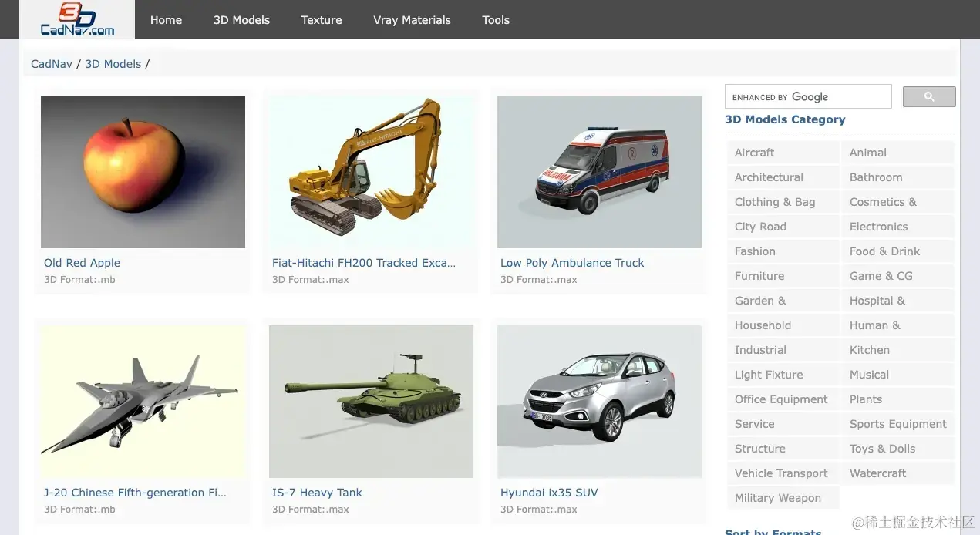Click the Hyundai ix35 SUV title

pos(549,493)
